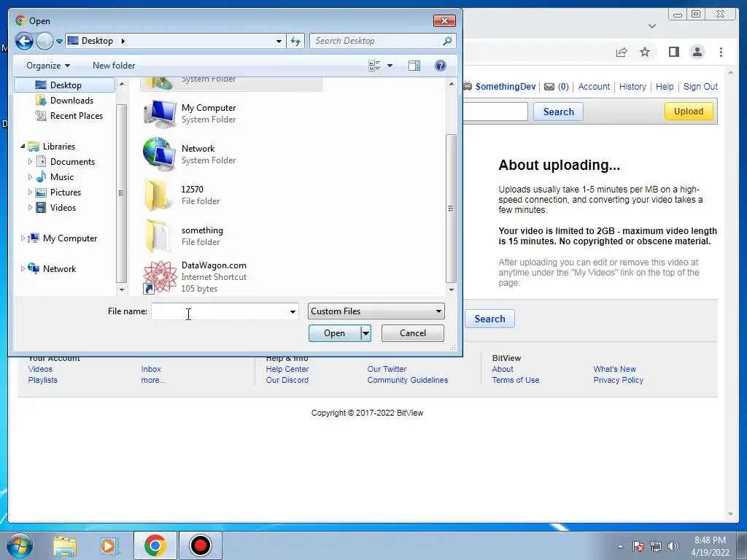The width and height of the screenshot is (747, 560).
Task: Expand the Music library node
Action: point(30,176)
